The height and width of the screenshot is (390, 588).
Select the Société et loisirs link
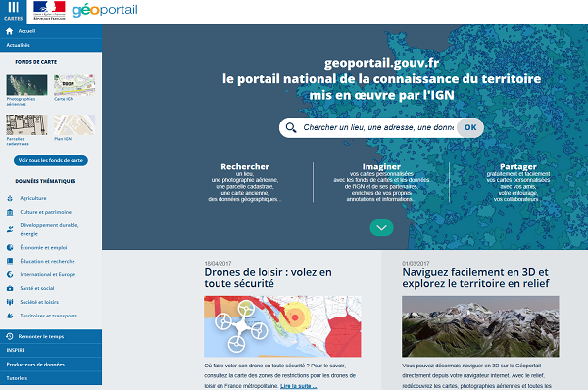[x=39, y=302]
